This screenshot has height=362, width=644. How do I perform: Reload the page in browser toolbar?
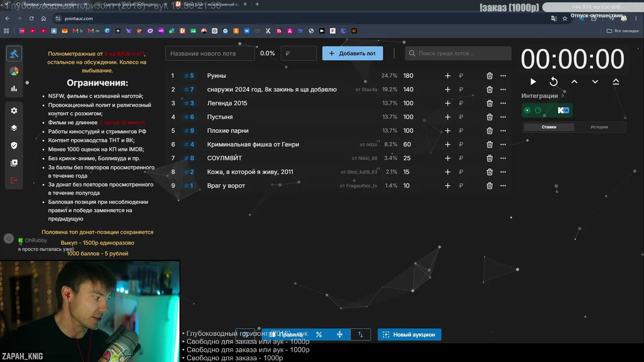(32, 18)
